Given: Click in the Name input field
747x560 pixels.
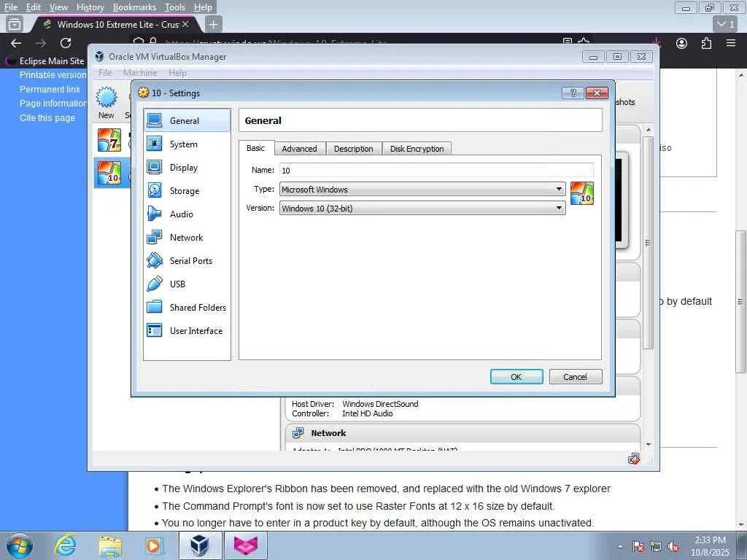Looking at the screenshot, I should 436,170.
